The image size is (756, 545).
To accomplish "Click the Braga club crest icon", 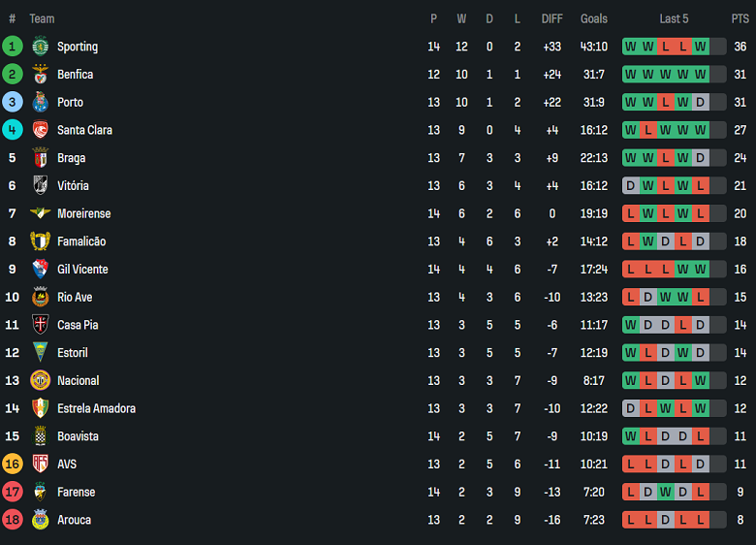I will click(40, 158).
